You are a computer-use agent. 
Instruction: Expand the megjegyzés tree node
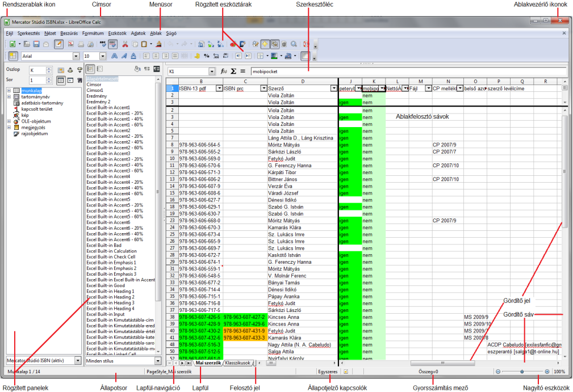click(9, 128)
